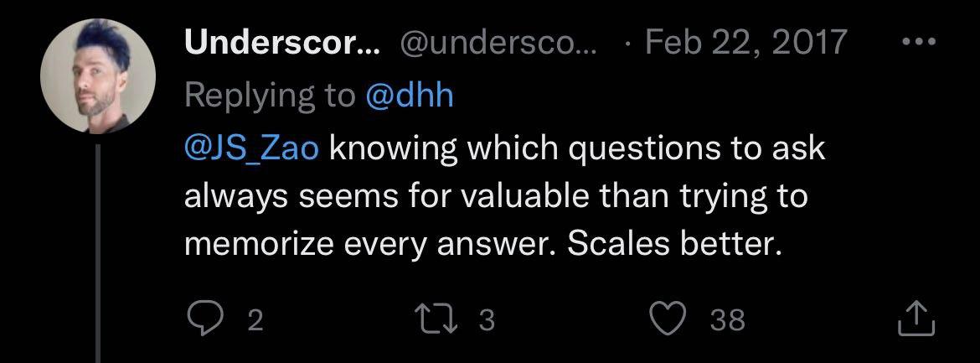
Task: Open the @JS_Zao mention link
Action: point(252,148)
